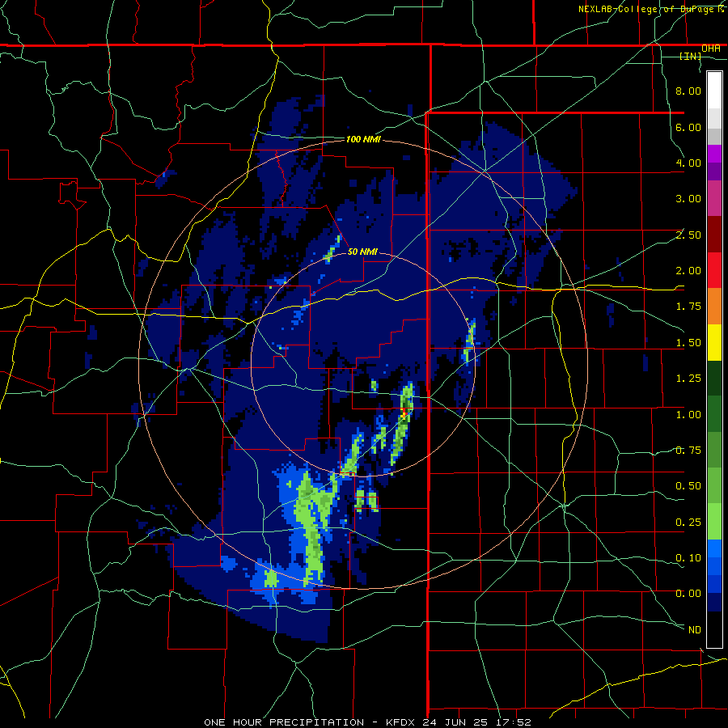Click the 0.10 scale label
The height and width of the screenshot is (728, 728).
688,558
